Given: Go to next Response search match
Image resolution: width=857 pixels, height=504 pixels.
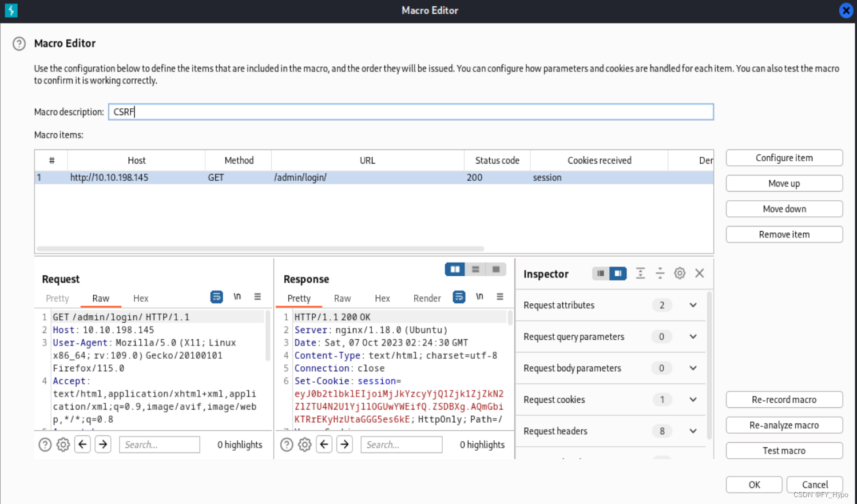Looking at the screenshot, I should click(344, 444).
